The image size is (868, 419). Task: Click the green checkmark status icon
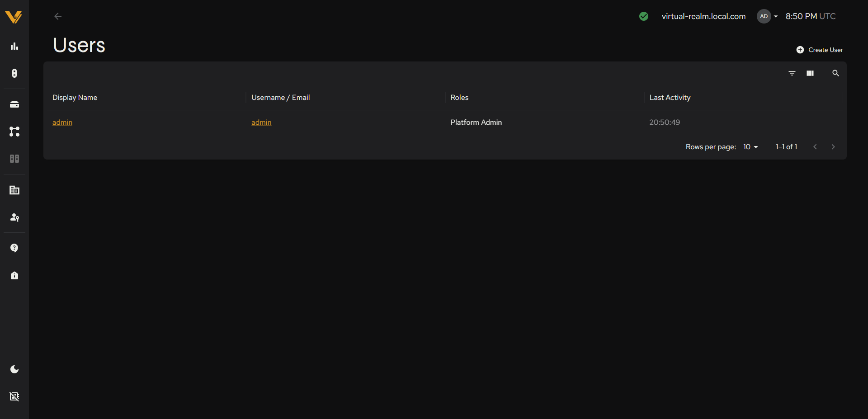644,16
